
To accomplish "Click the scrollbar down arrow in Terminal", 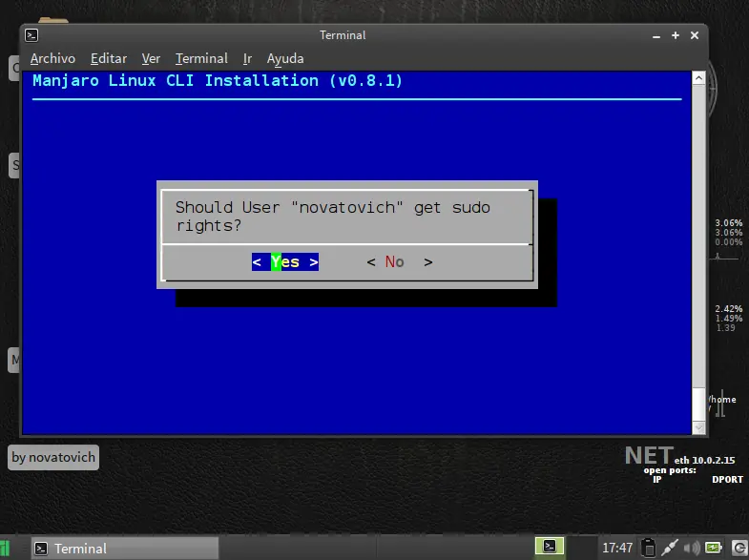I will tap(698, 427).
